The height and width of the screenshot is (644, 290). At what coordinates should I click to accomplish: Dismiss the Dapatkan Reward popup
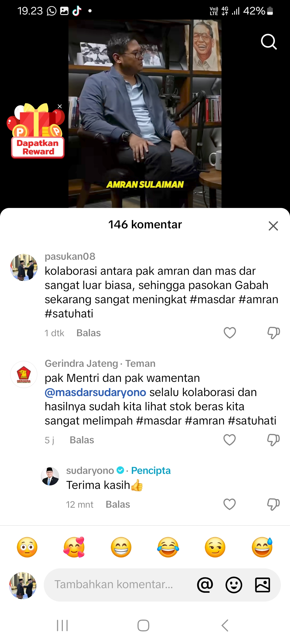(x=60, y=107)
